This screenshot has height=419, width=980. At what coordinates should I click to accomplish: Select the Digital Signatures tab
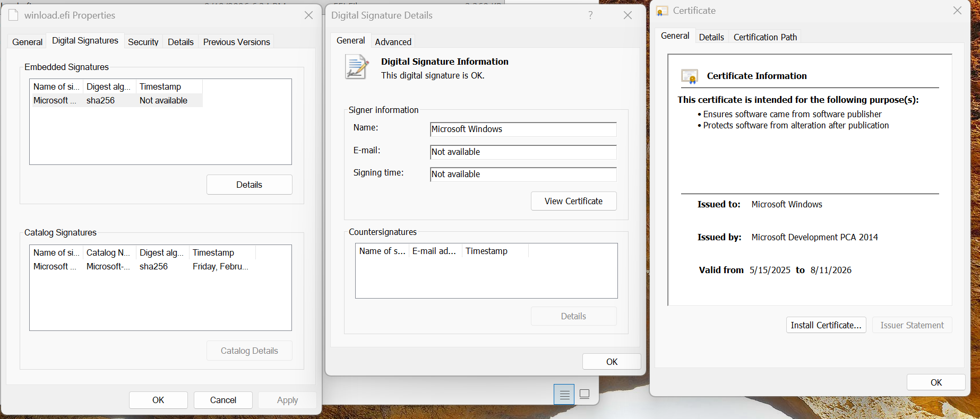click(x=85, y=41)
